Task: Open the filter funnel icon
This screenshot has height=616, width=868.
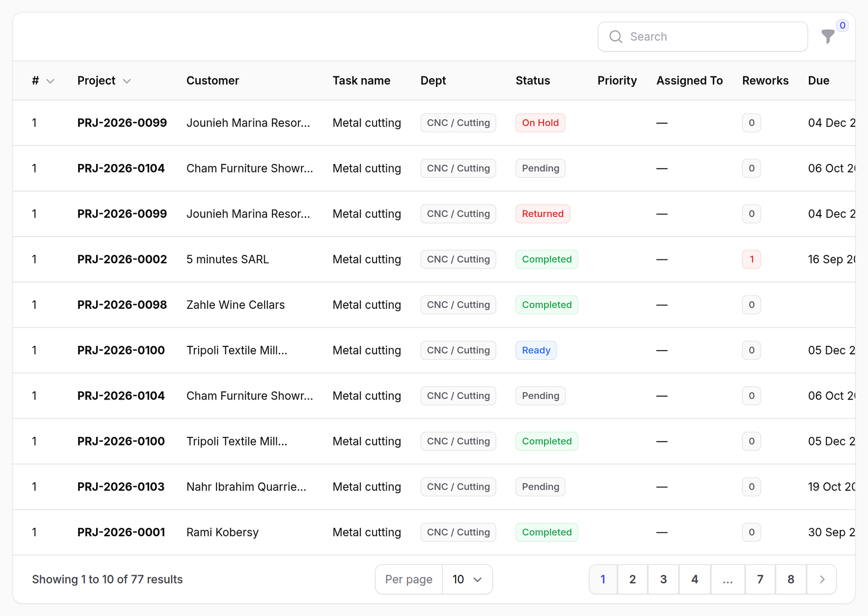Action: (827, 36)
